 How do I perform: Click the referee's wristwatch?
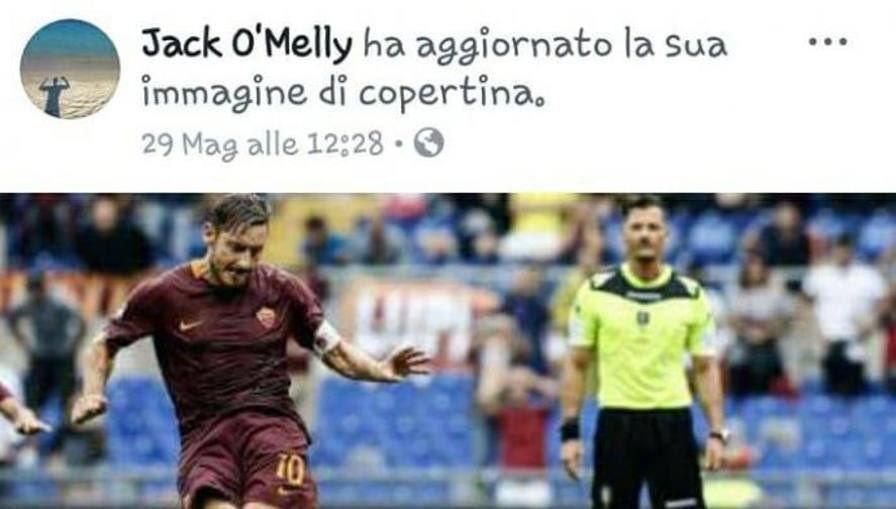tap(721, 436)
